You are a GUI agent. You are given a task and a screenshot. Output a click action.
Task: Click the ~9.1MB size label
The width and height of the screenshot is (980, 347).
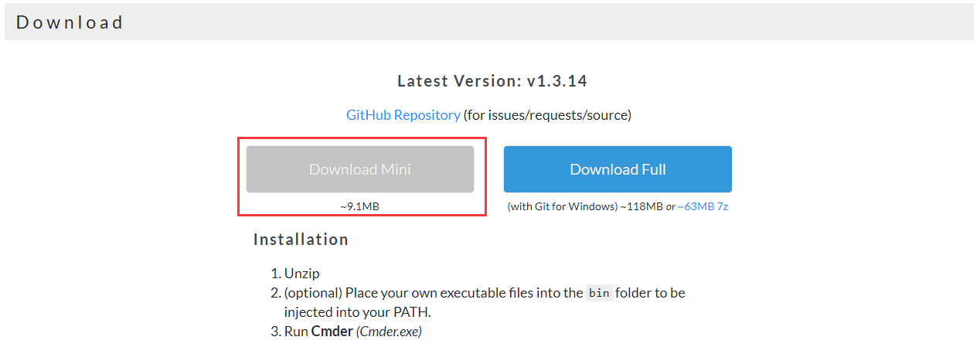coord(359,207)
